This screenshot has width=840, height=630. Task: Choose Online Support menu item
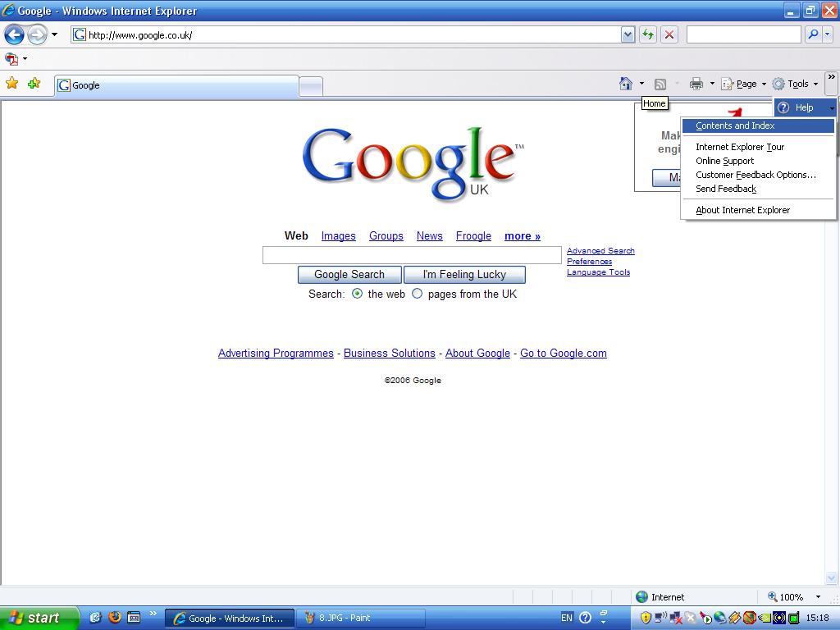click(x=757, y=161)
